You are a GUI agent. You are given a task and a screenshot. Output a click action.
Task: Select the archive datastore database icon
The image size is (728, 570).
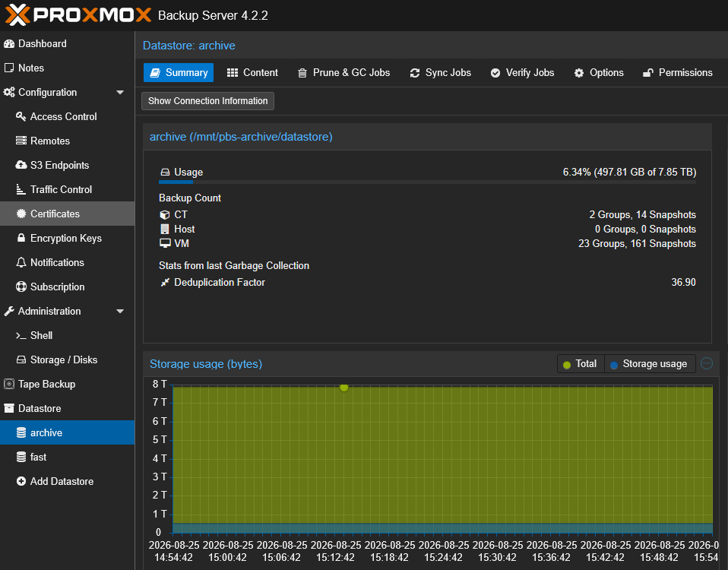click(21, 432)
